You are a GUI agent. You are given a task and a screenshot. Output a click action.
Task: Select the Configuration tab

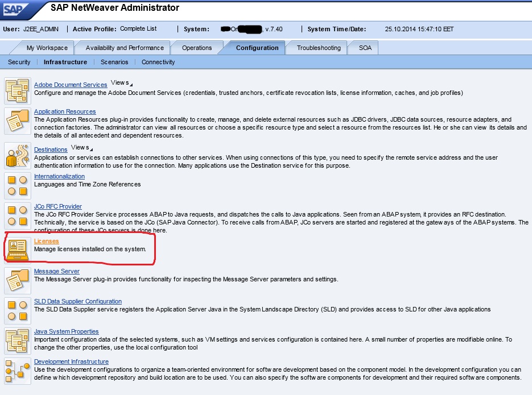[x=257, y=48]
